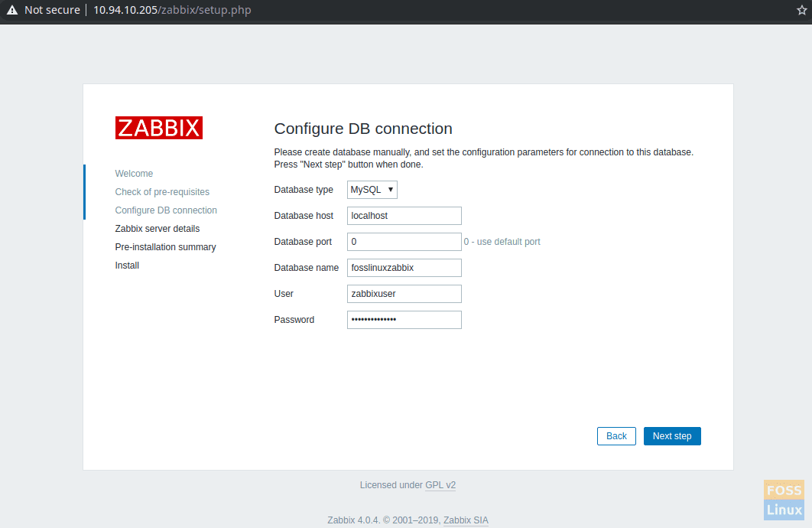Click the Database host field

pyautogui.click(x=404, y=216)
